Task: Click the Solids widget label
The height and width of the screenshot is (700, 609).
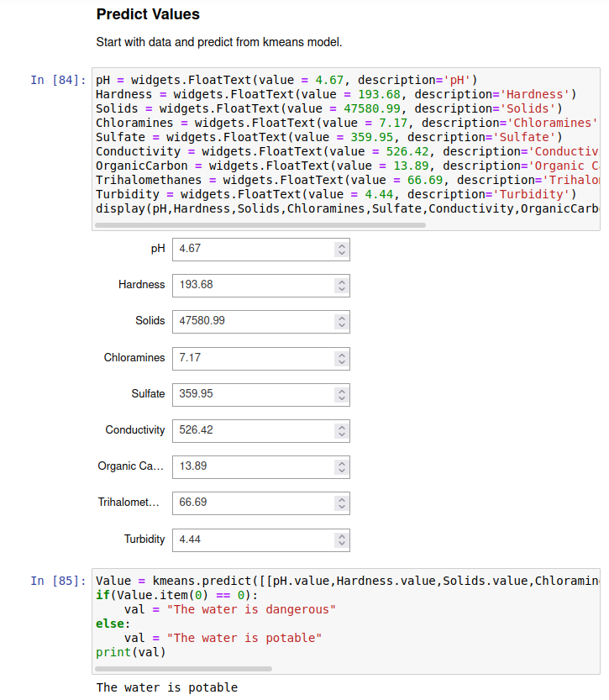Action: 150,320
